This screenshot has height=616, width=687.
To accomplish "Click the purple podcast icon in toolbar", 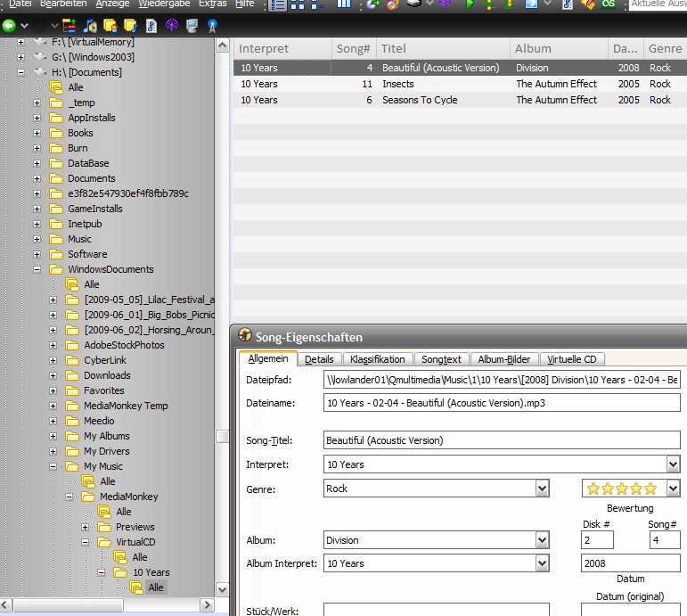I will click(171, 26).
